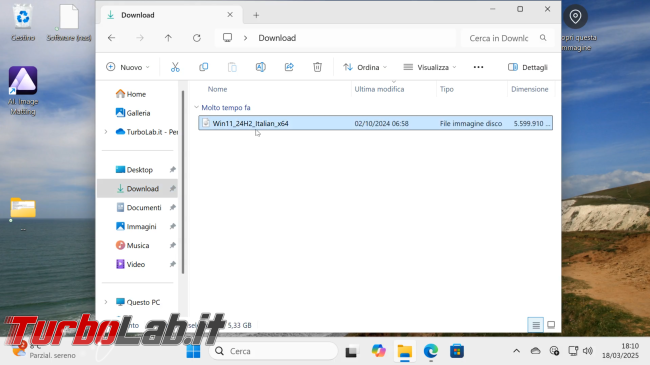Click Download in the address breadcrumb

(277, 38)
